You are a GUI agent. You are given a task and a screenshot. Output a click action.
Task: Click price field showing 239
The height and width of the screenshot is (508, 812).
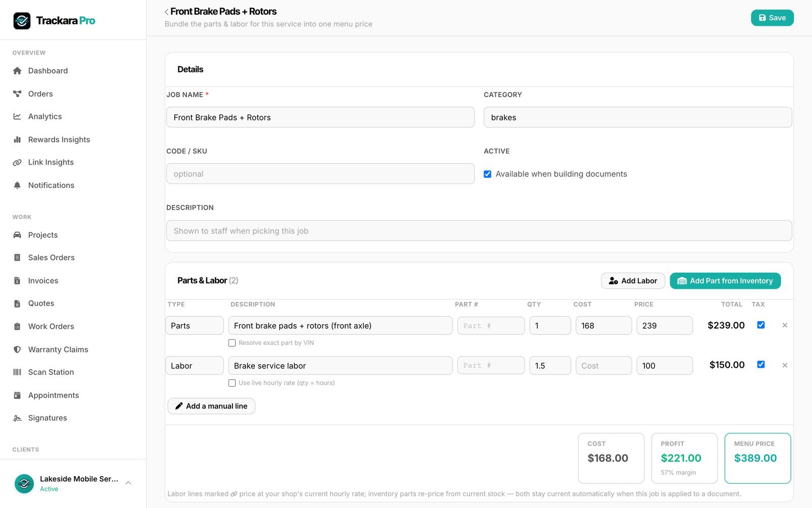pos(664,326)
